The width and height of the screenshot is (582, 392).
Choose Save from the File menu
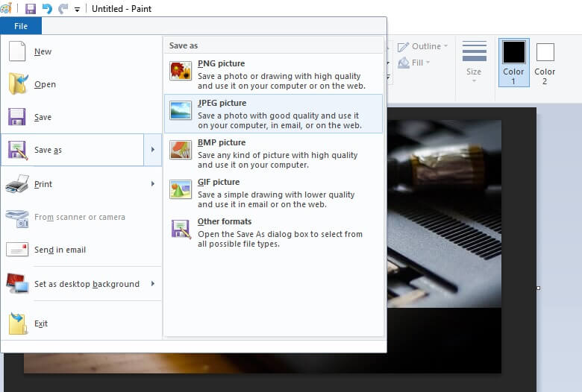[81, 117]
